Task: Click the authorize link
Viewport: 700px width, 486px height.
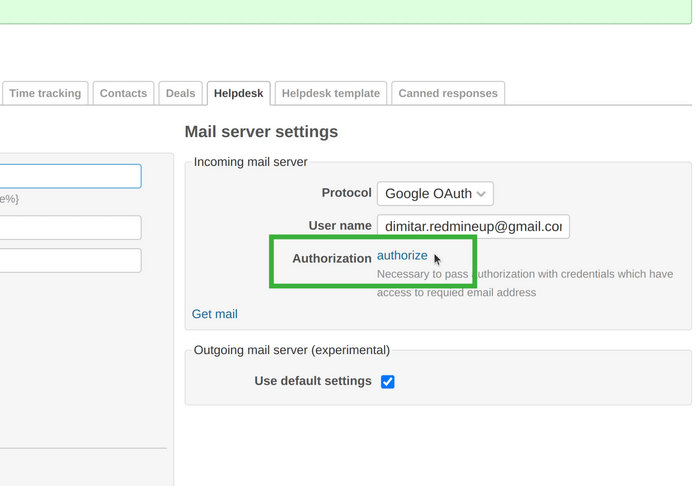Action: (x=402, y=256)
